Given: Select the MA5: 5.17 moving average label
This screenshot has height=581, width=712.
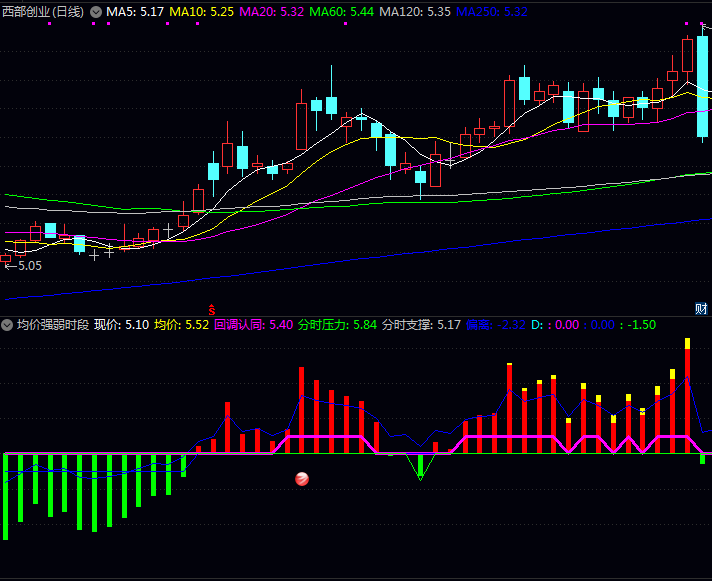Looking at the screenshot, I should click(135, 12).
